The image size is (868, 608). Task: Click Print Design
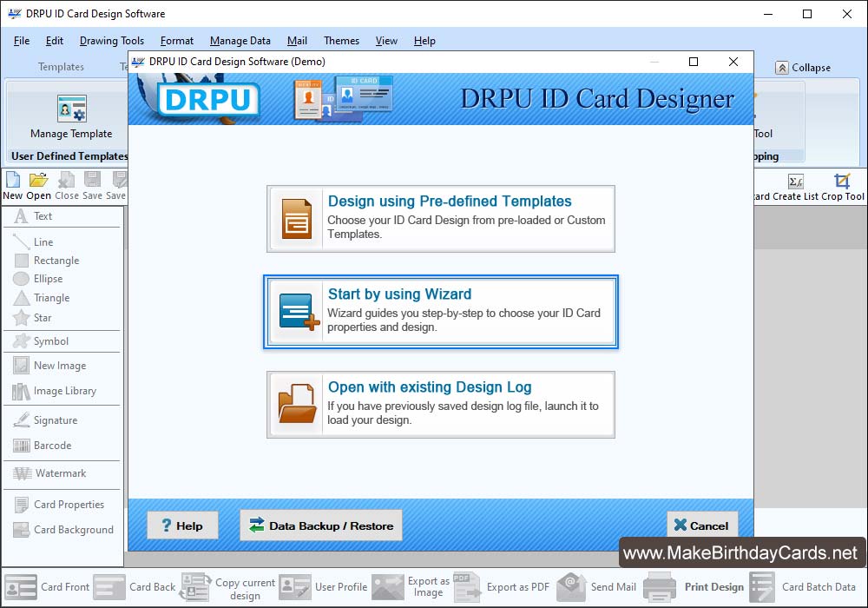(694, 587)
